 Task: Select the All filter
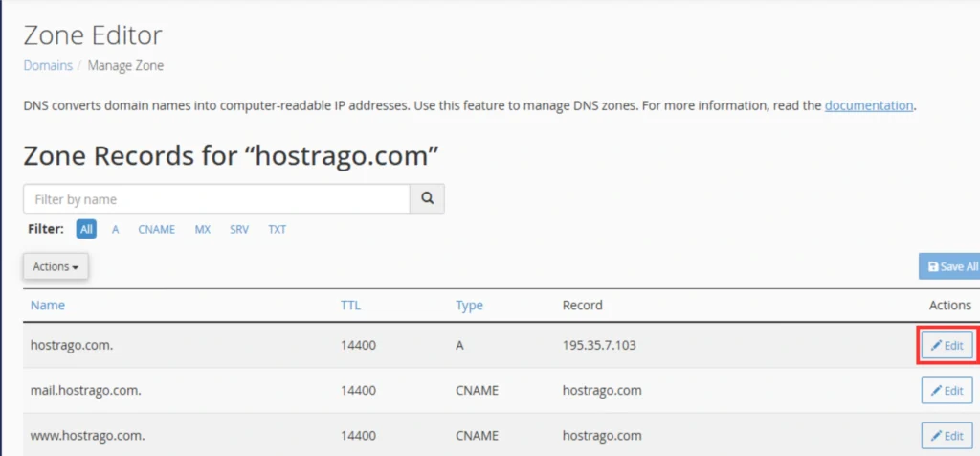(x=86, y=230)
